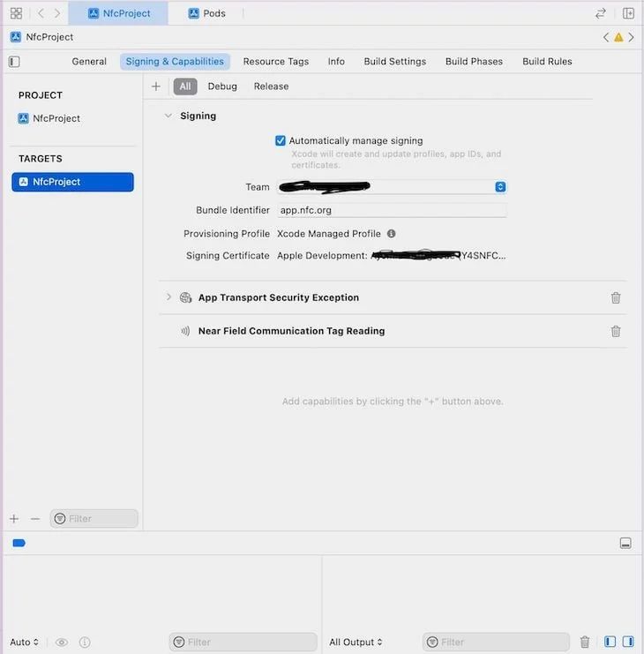The height and width of the screenshot is (654, 644).
Task: Click the print description info icon
Action: click(85, 642)
